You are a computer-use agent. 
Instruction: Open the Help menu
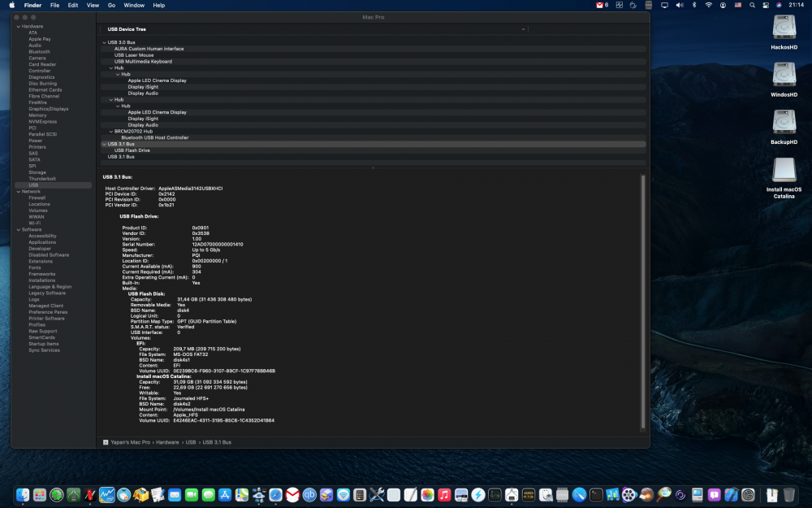pos(159,5)
